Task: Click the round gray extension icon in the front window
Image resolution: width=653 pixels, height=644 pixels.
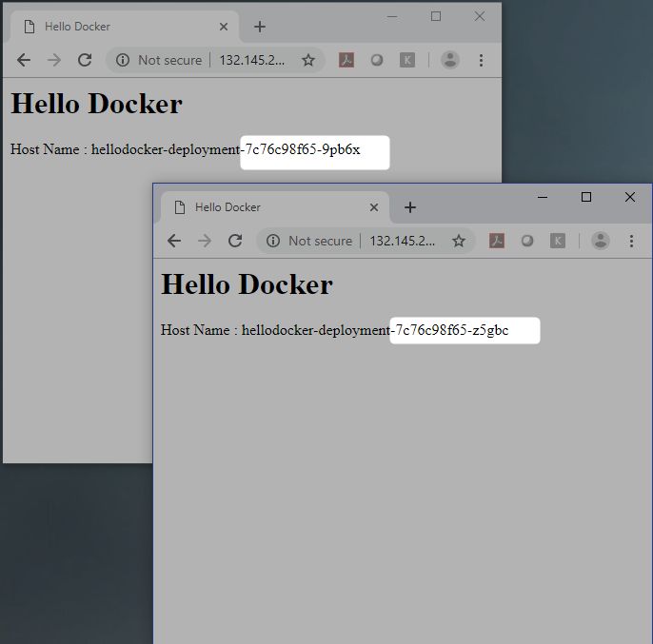Action: tap(527, 241)
